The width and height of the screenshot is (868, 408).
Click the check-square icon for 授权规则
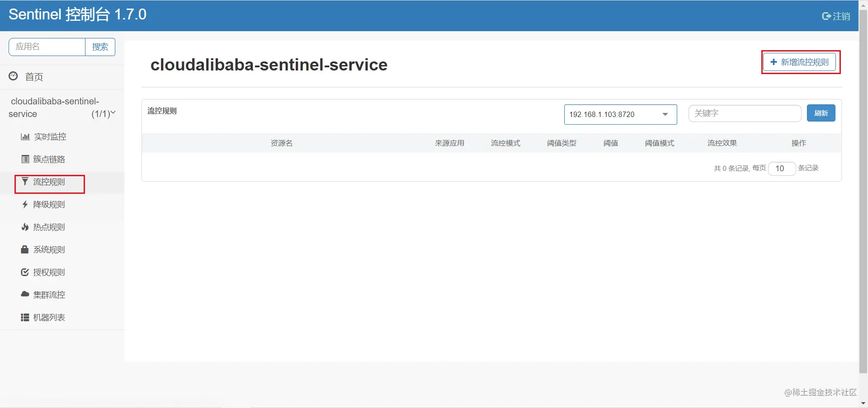click(25, 272)
